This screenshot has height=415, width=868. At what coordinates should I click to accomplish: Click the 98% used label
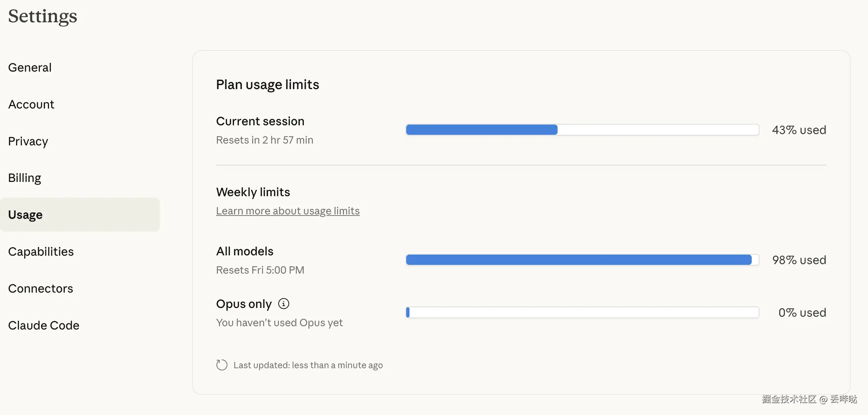coord(799,260)
